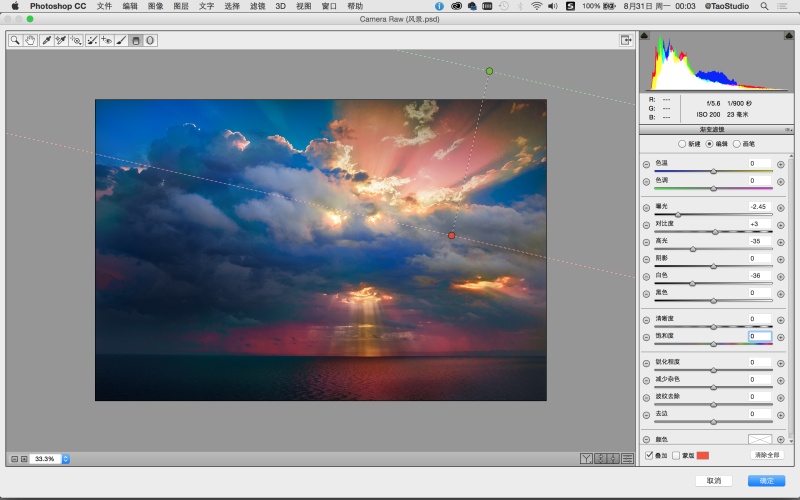Image resolution: width=800 pixels, height=500 pixels.
Task: Open the 图像 menu
Action: [x=155, y=6]
